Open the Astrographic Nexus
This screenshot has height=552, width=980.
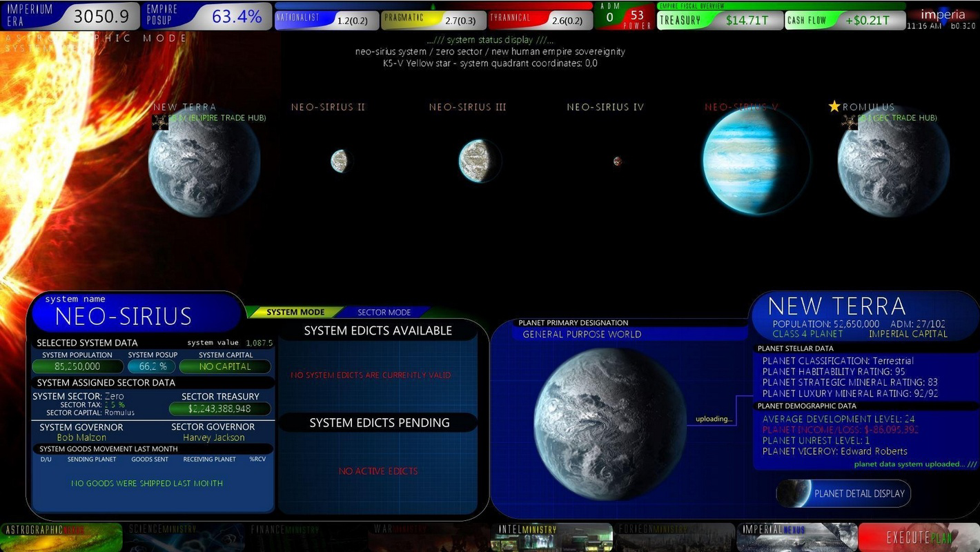[62, 537]
